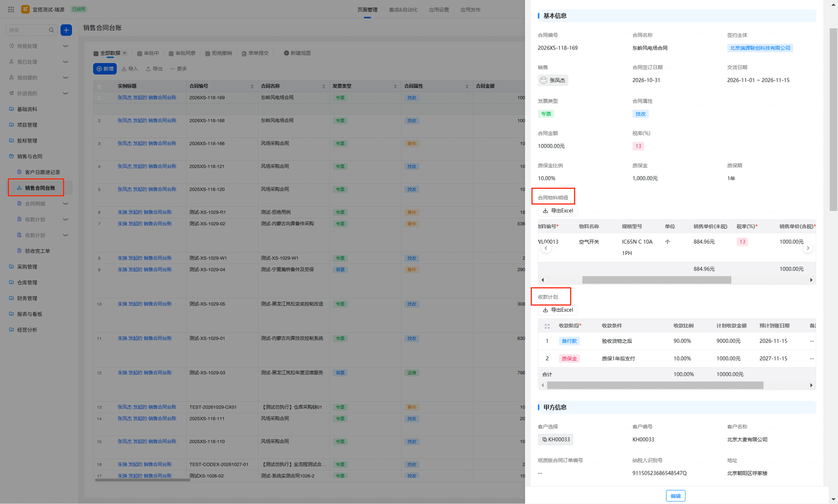Click the blue 新增 button
This screenshot has width=838, height=504.
coord(105,69)
